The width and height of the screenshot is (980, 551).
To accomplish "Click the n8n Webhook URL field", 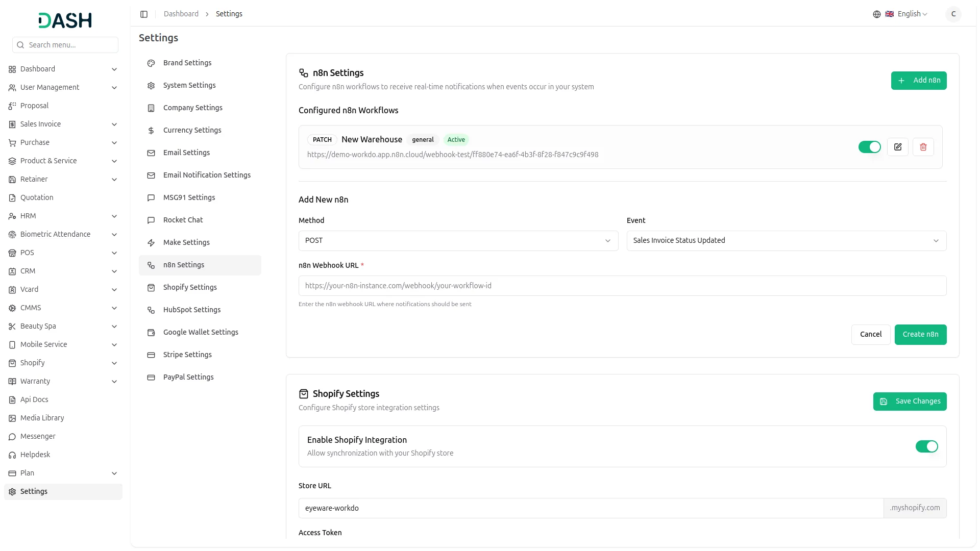I will click(622, 286).
